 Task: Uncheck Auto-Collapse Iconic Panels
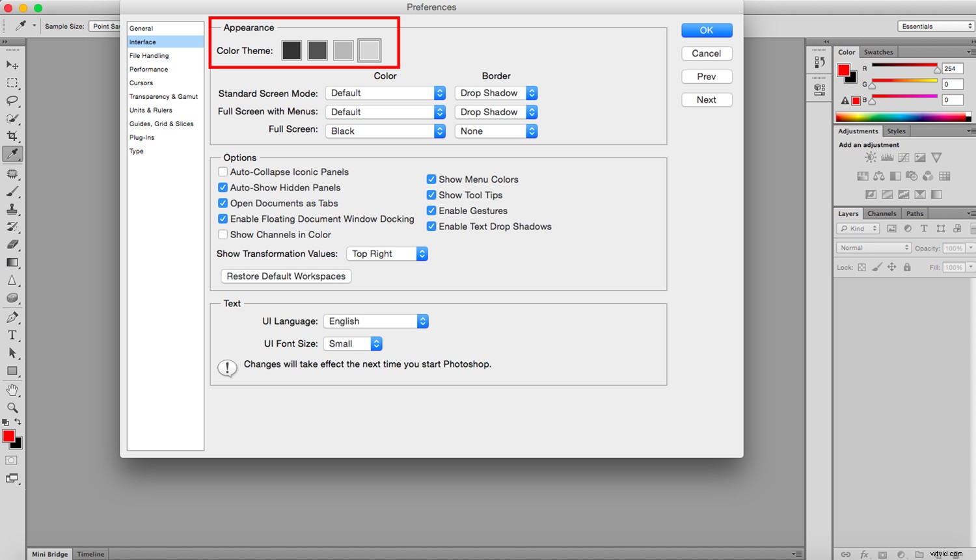[223, 172]
